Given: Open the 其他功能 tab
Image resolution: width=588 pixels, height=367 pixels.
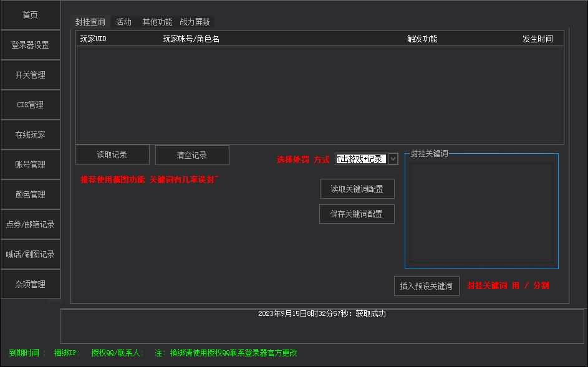Looking at the screenshot, I should pos(157,21).
